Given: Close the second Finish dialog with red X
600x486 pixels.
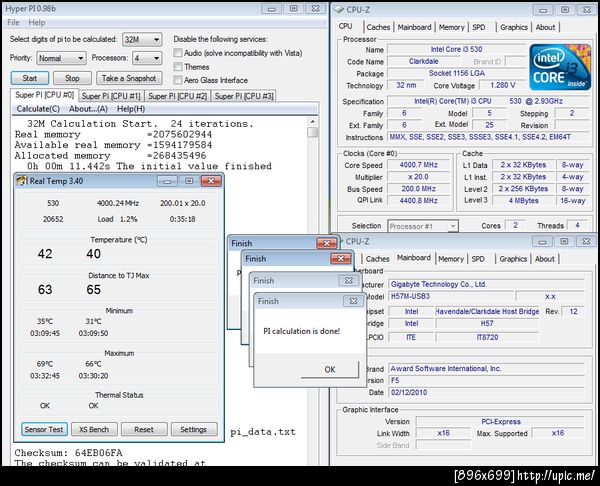Looking at the screenshot, I should point(341,259).
